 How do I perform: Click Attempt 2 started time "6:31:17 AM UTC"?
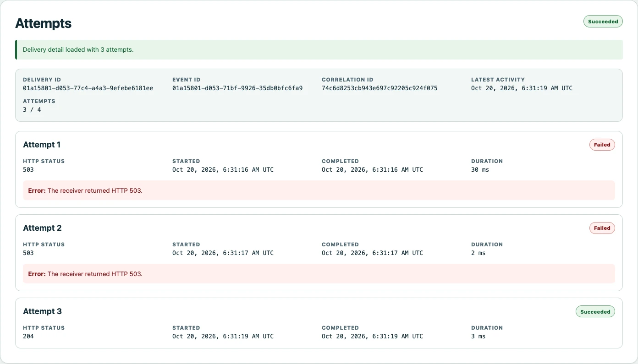point(248,253)
